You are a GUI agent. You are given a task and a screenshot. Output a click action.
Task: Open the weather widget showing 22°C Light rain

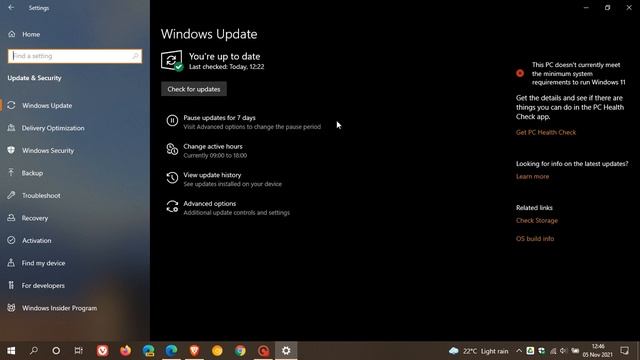point(479,351)
